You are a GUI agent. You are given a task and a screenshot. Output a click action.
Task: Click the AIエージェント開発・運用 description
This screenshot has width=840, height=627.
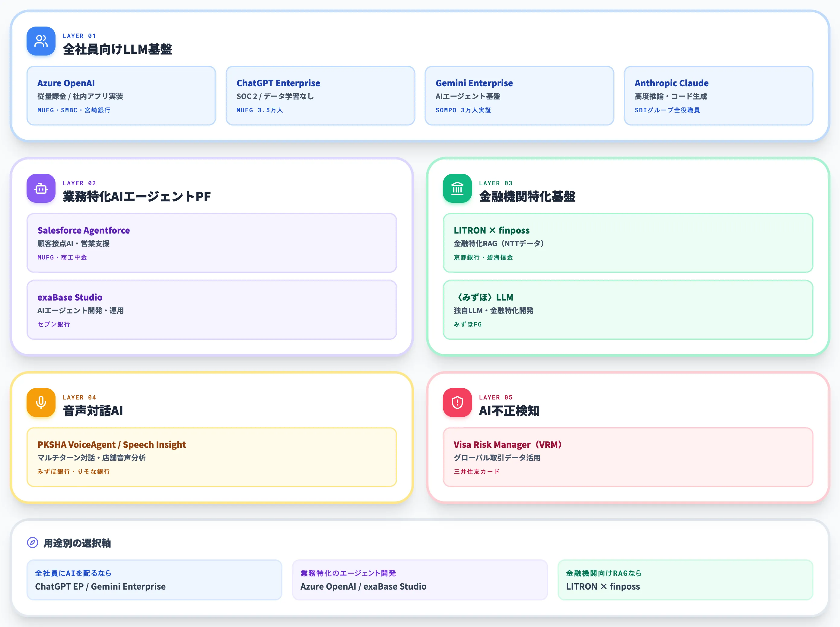tap(81, 310)
